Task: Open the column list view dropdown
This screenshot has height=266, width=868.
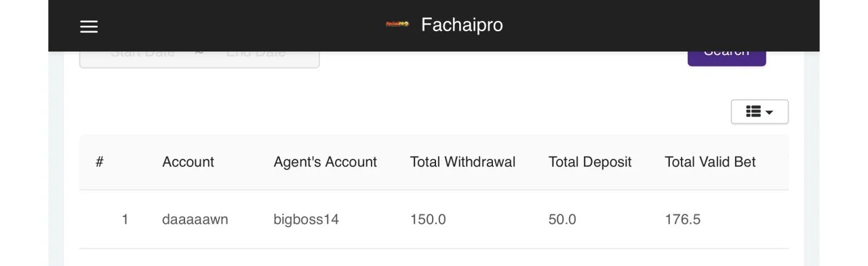Action: 759,112
